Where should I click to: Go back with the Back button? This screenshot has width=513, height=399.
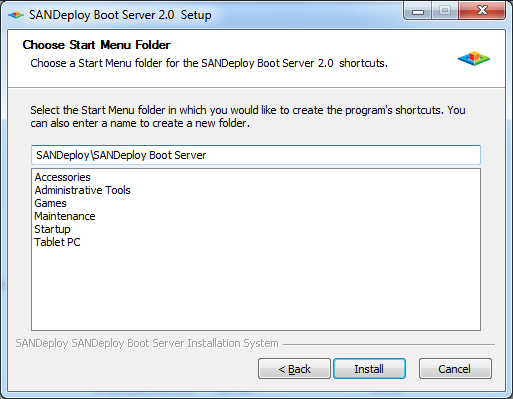pyautogui.click(x=294, y=369)
